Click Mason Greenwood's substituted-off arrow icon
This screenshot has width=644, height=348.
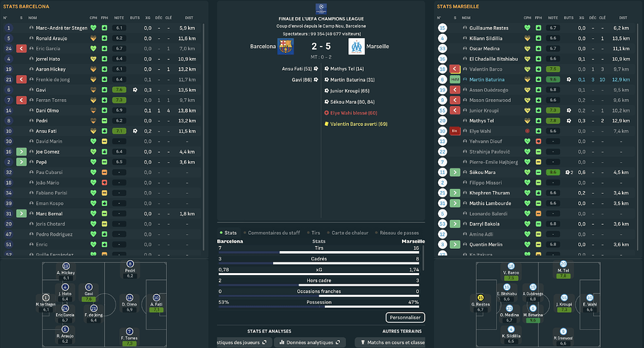(454, 100)
